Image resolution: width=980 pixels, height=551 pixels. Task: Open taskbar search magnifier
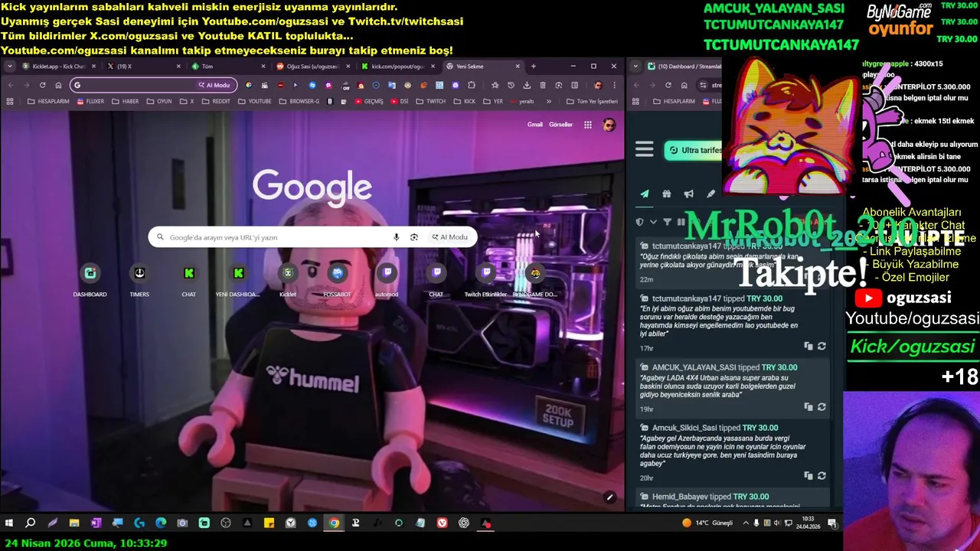coord(31,523)
